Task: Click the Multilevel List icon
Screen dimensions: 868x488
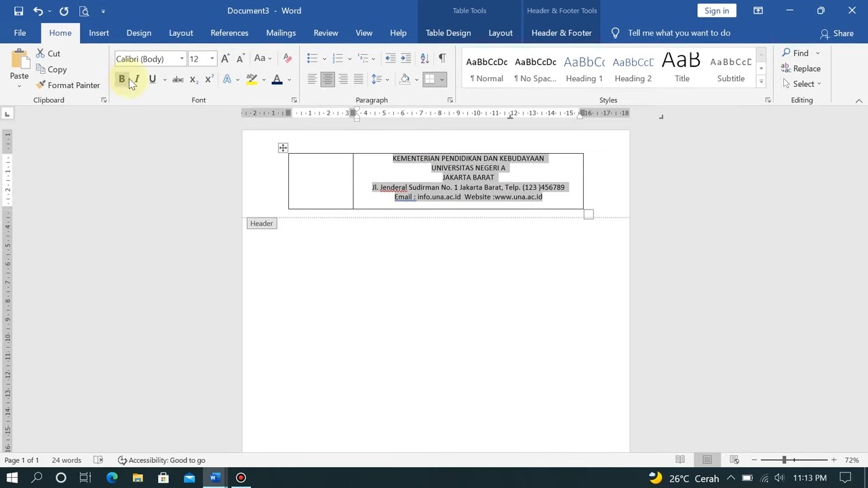Action: pyautogui.click(x=363, y=58)
